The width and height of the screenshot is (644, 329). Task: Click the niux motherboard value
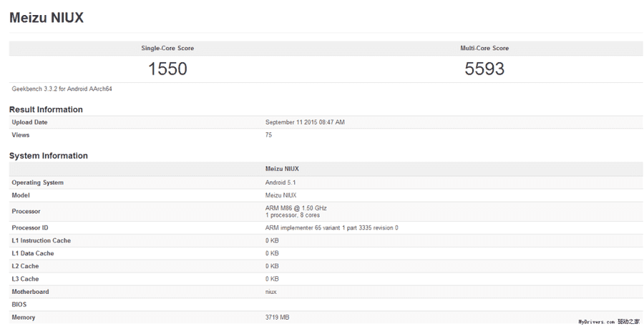pos(271,292)
